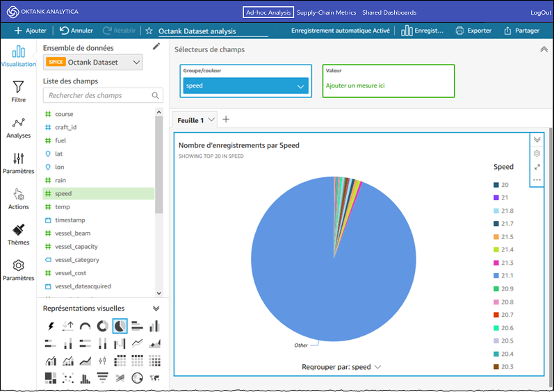
Task: Open the Actions panel
Action: point(18,199)
